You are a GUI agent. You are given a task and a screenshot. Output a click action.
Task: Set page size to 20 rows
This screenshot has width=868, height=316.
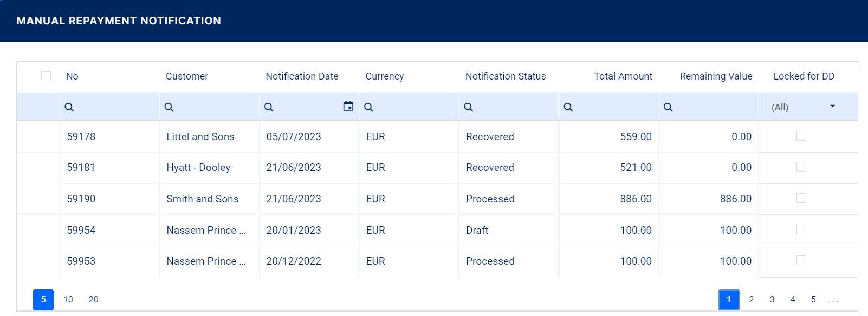click(x=94, y=300)
